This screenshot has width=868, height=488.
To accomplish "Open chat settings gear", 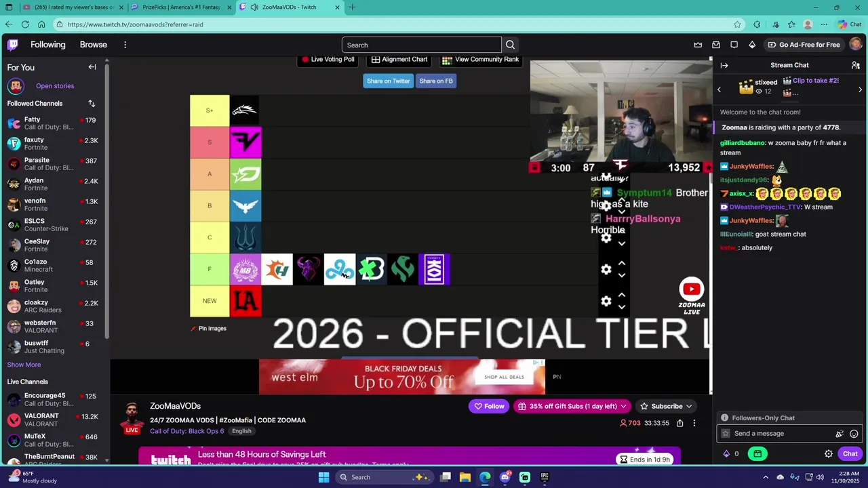I will (x=829, y=454).
